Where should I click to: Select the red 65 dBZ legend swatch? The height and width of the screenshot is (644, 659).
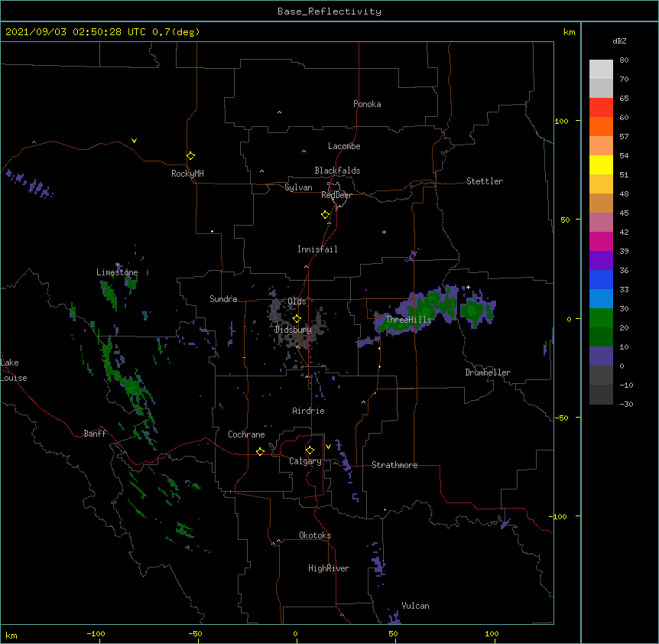tap(601, 108)
